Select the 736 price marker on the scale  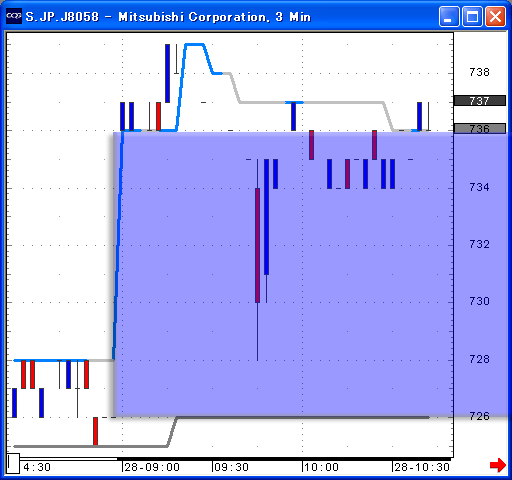[x=479, y=129]
